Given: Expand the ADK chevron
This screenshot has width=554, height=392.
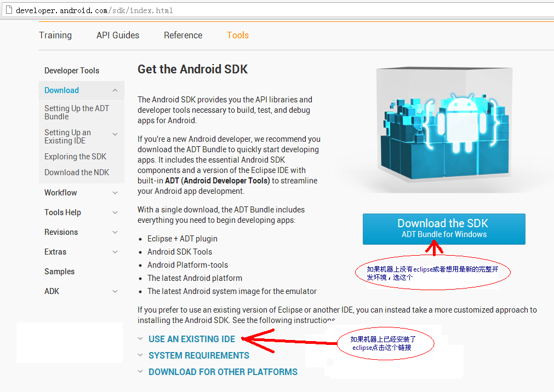Looking at the screenshot, I should (115, 291).
